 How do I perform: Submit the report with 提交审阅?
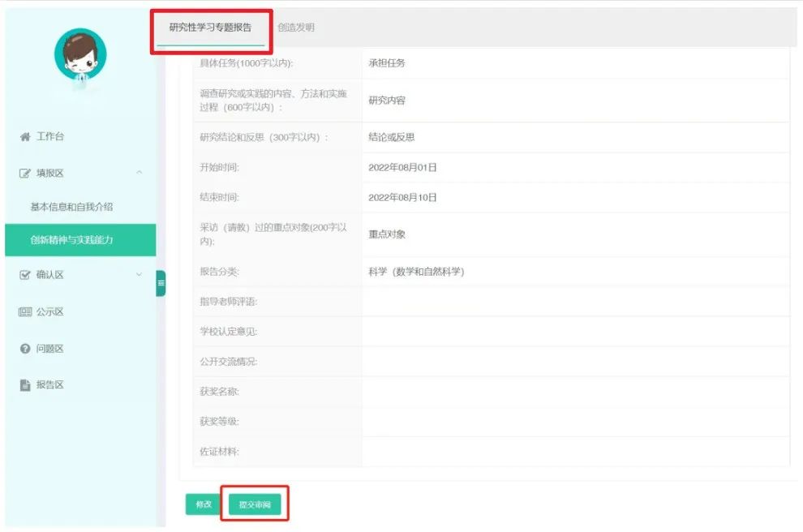coord(255,504)
